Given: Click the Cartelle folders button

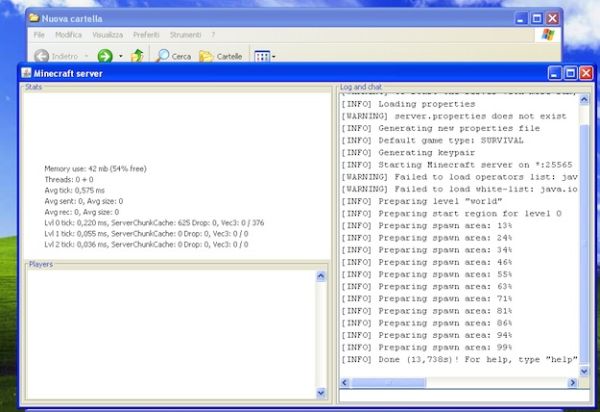Looking at the screenshot, I should (221, 56).
